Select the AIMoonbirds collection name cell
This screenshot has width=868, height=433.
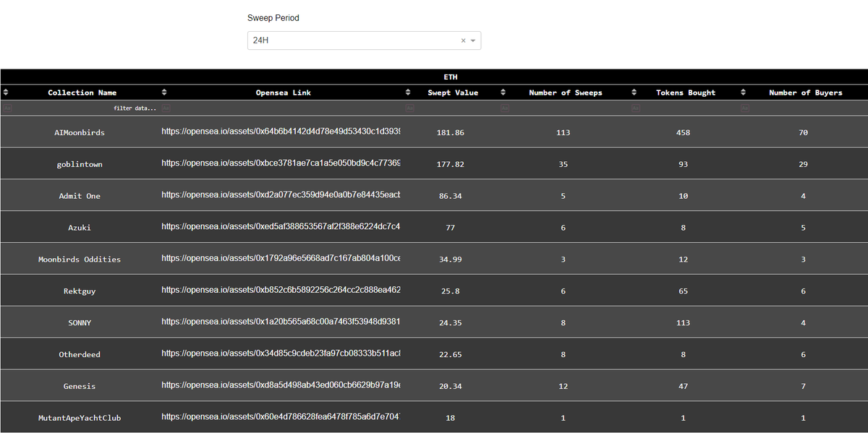[80, 132]
